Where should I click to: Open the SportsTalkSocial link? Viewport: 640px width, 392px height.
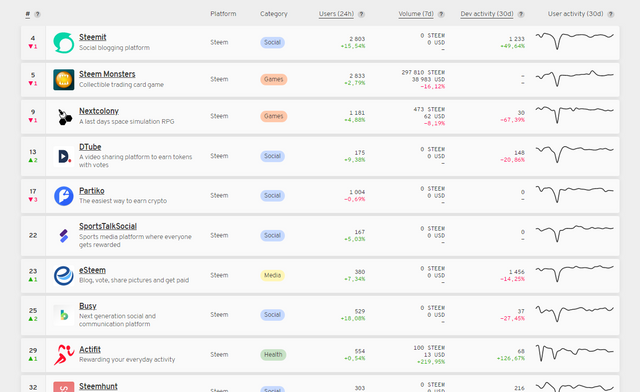click(x=108, y=226)
